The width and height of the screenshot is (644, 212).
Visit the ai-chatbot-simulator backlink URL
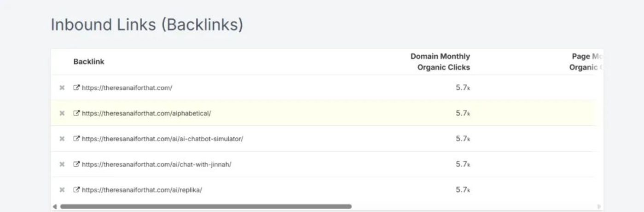tap(162, 139)
